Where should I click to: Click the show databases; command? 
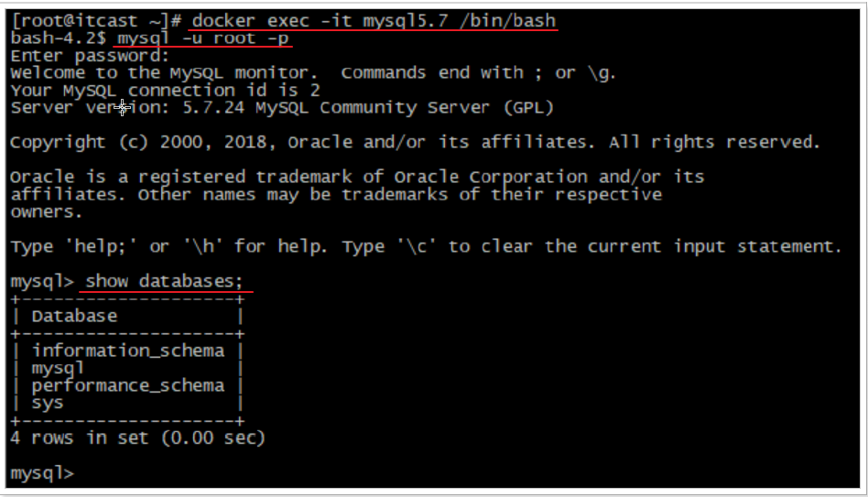165,281
